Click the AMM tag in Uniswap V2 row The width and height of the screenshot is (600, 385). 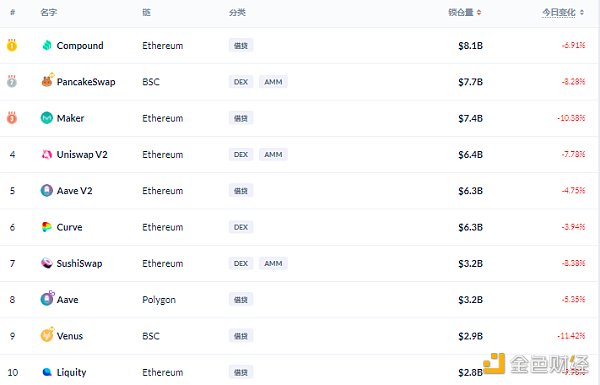pyautogui.click(x=273, y=154)
